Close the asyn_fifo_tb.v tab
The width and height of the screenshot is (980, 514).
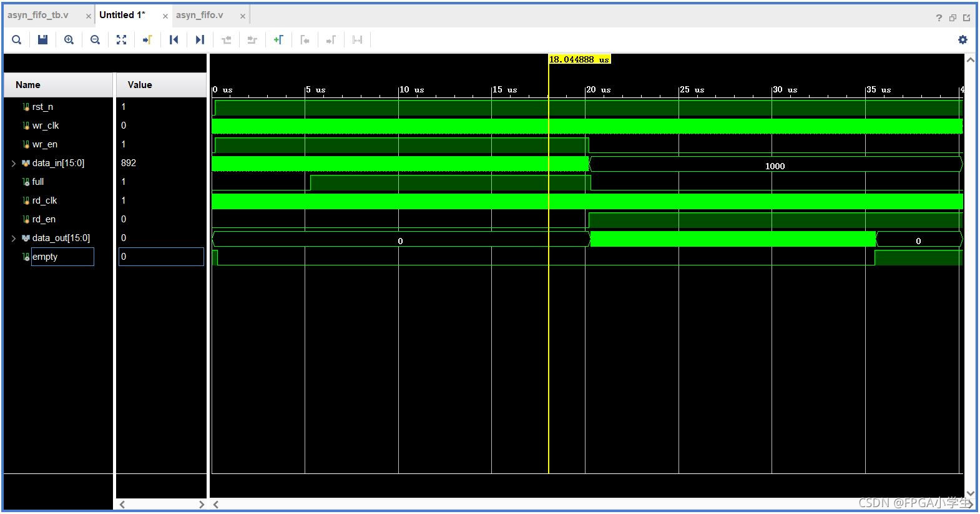88,16
